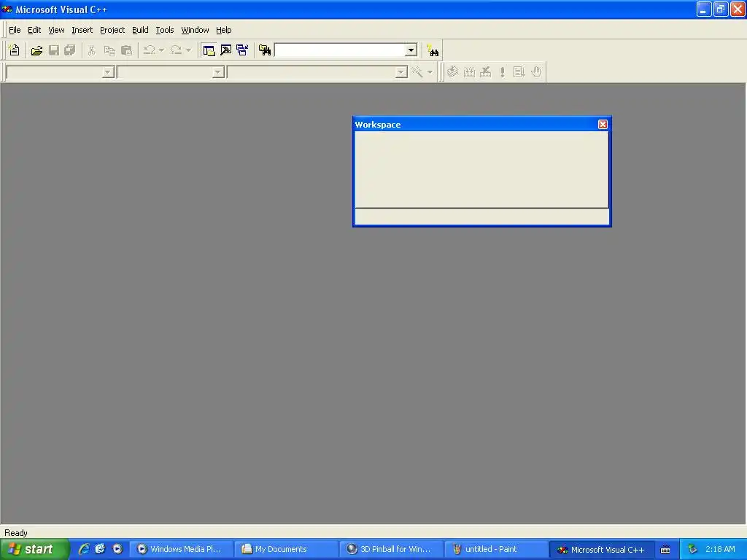The width and height of the screenshot is (747, 560).
Task: Open the Insert menu
Action: click(82, 30)
